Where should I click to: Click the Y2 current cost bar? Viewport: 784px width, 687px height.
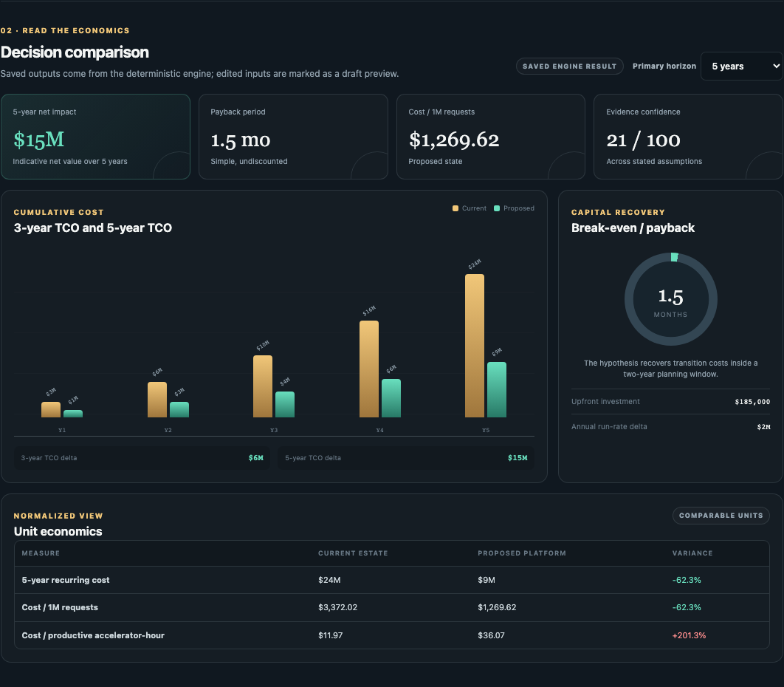coord(157,400)
